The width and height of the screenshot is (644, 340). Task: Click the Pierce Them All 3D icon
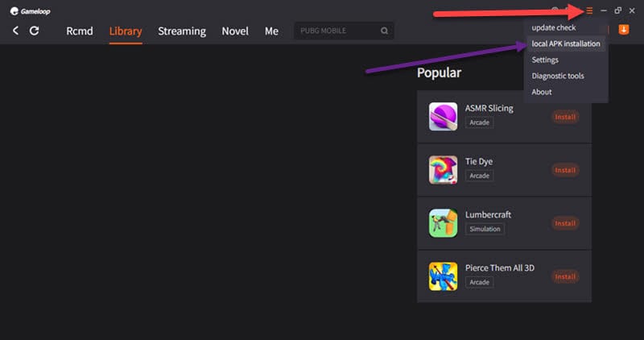[x=443, y=276]
